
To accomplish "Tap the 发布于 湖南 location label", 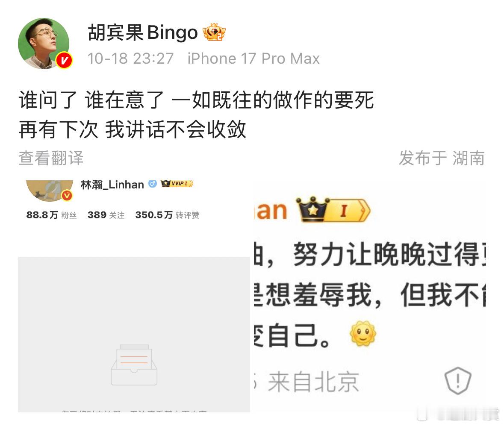I will (442, 158).
